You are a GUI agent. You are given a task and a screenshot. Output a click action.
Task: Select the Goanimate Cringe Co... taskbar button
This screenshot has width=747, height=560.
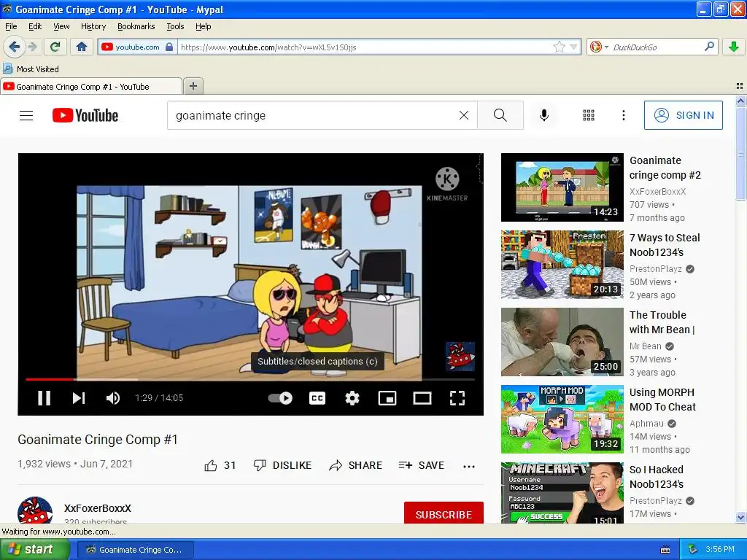click(135, 550)
